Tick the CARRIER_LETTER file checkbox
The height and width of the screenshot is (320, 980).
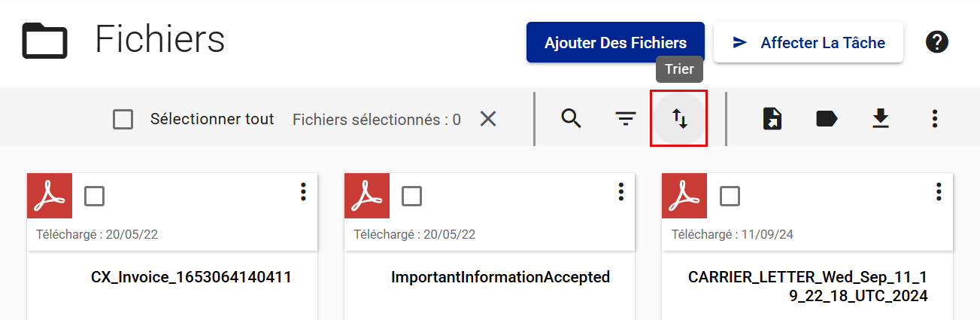[730, 196]
